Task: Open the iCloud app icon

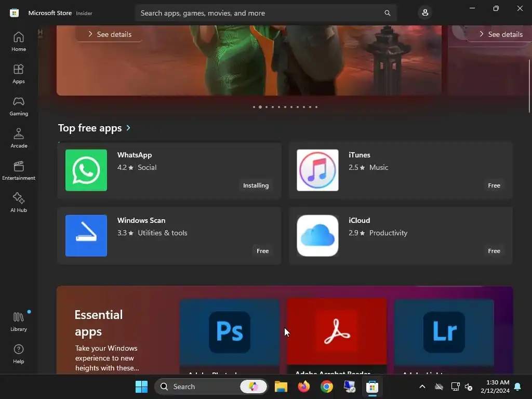Action: coord(317,235)
